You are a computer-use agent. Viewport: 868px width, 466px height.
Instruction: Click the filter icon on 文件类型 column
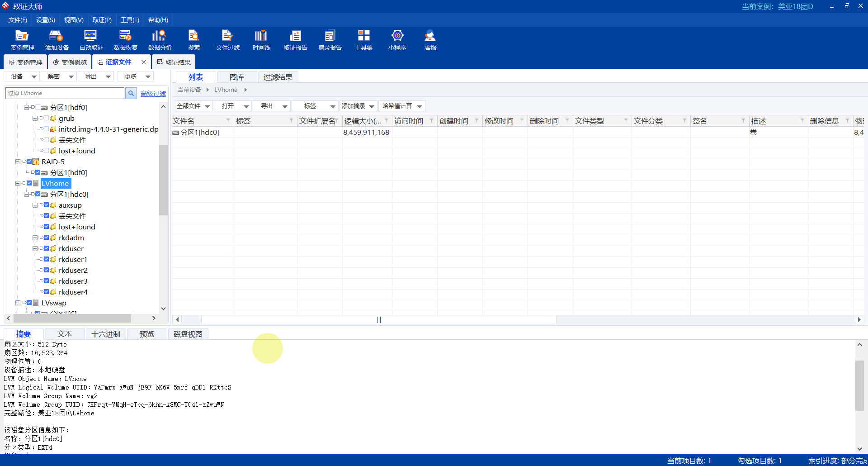click(x=626, y=120)
